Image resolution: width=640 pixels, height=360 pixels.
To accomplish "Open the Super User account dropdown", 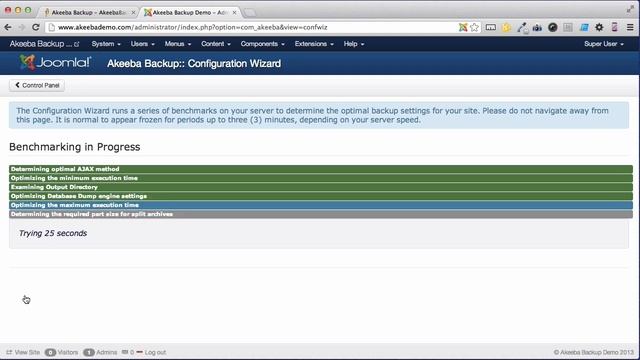I will [604, 44].
